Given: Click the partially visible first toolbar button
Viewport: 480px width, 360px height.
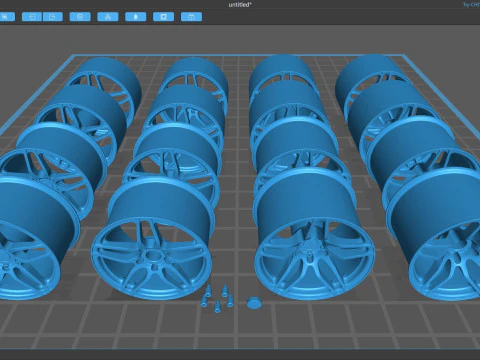Looking at the screenshot, I should pyautogui.click(x=7, y=17).
